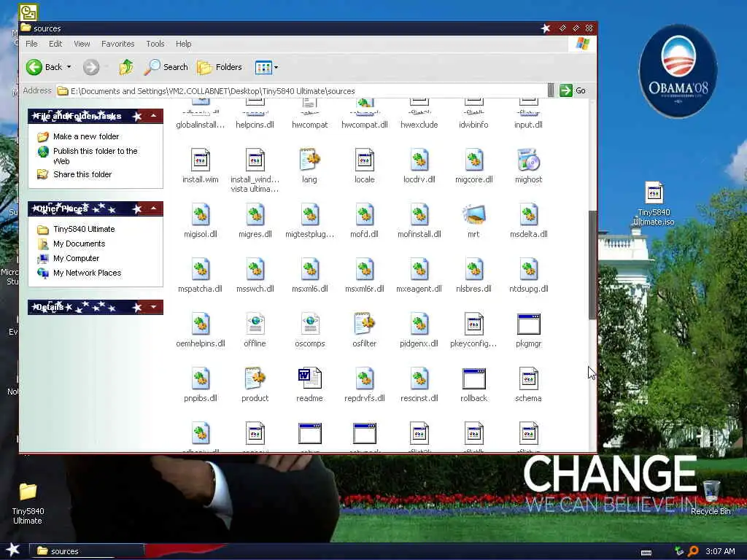The width and height of the screenshot is (747, 560).
Task: Select the offline file icon
Action: point(255,324)
